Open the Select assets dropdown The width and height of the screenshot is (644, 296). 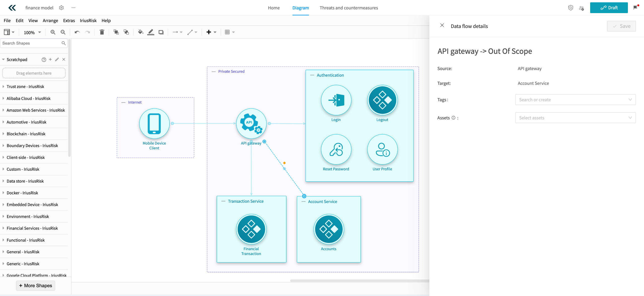(575, 118)
